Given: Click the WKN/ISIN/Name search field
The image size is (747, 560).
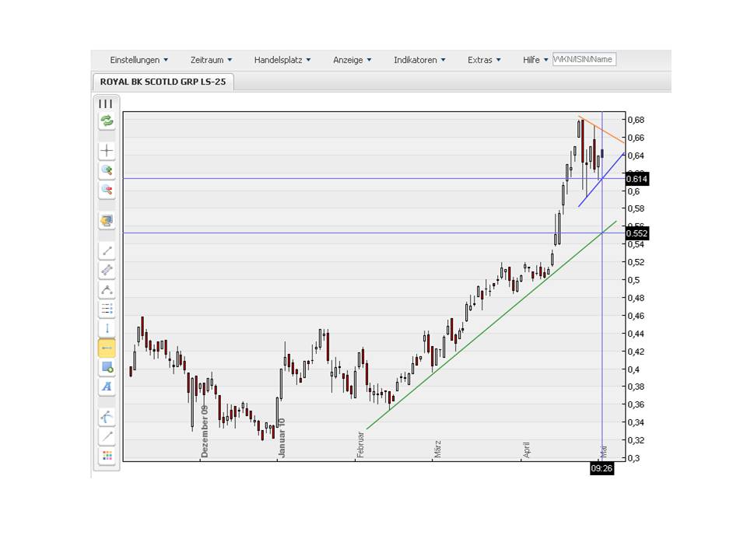Looking at the screenshot, I should point(584,59).
